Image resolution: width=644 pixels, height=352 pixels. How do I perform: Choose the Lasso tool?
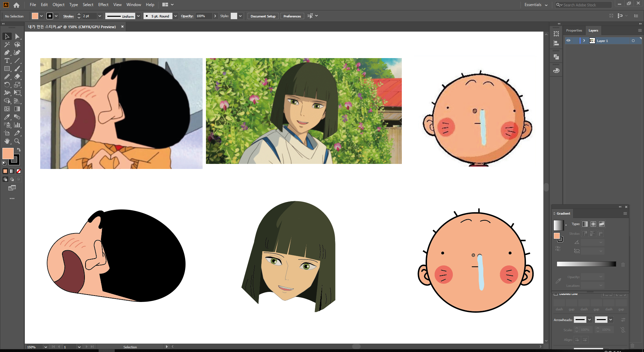(x=17, y=44)
